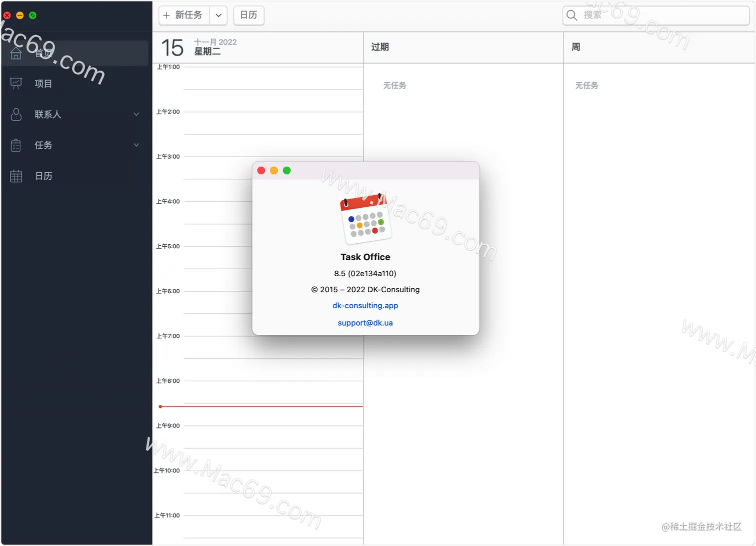
Task: Click the 上午2:00 time slot label
Action: click(168, 112)
